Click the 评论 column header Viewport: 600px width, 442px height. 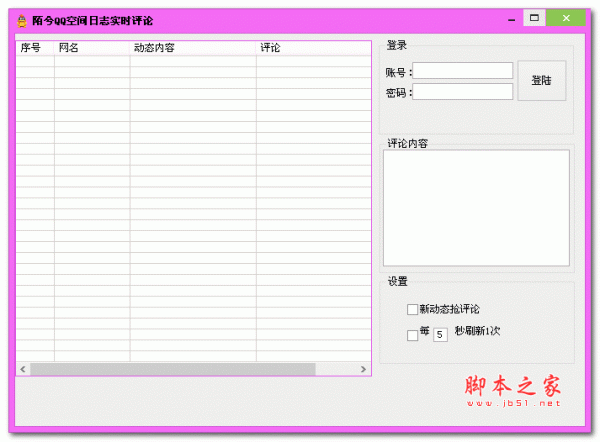pos(314,48)
